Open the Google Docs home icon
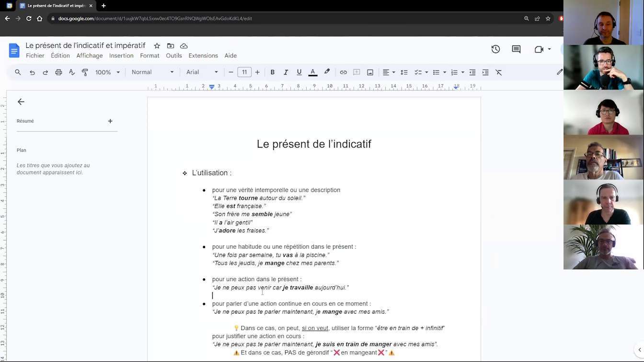The height and width of the screenshot is (362, 644). pyautogui.click(x=14, y=50)
